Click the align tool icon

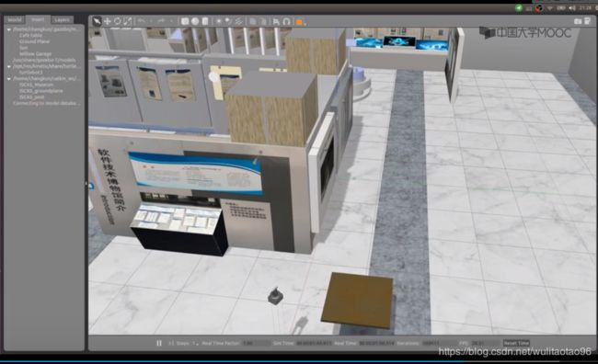[x=276, y=22]
